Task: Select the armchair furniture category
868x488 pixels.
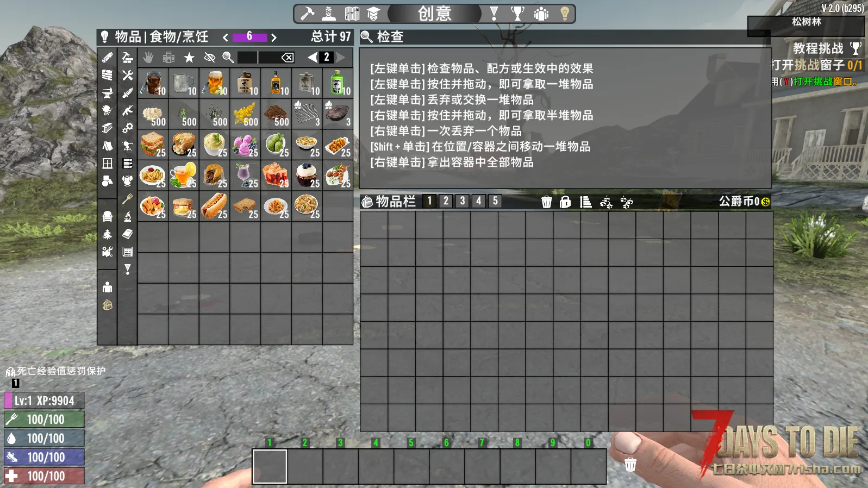Action: click(107, 216)
